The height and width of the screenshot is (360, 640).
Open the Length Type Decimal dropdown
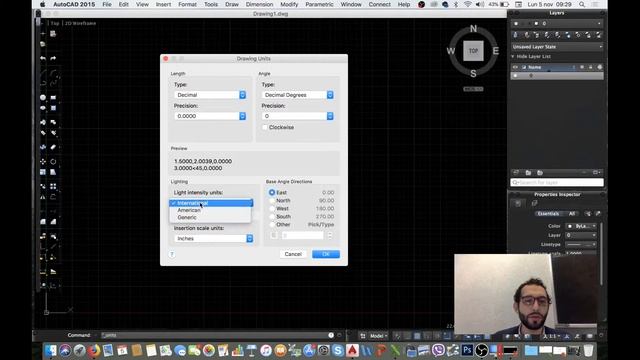tap(210, 95)
